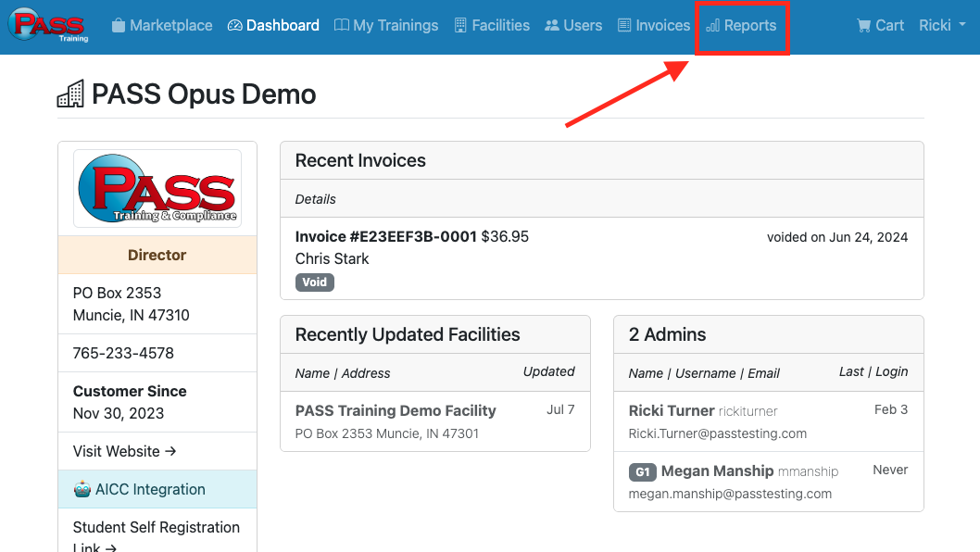This screenshot has width=980, height=552.
Task: Click the Invoices list icon
Action: click(x=624, y=26)
